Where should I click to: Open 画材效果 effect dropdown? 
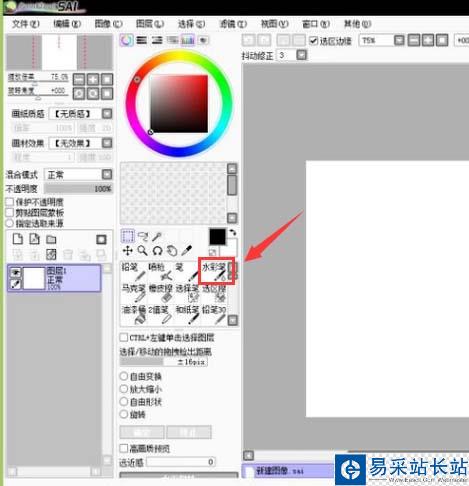(x=107, y=143)
